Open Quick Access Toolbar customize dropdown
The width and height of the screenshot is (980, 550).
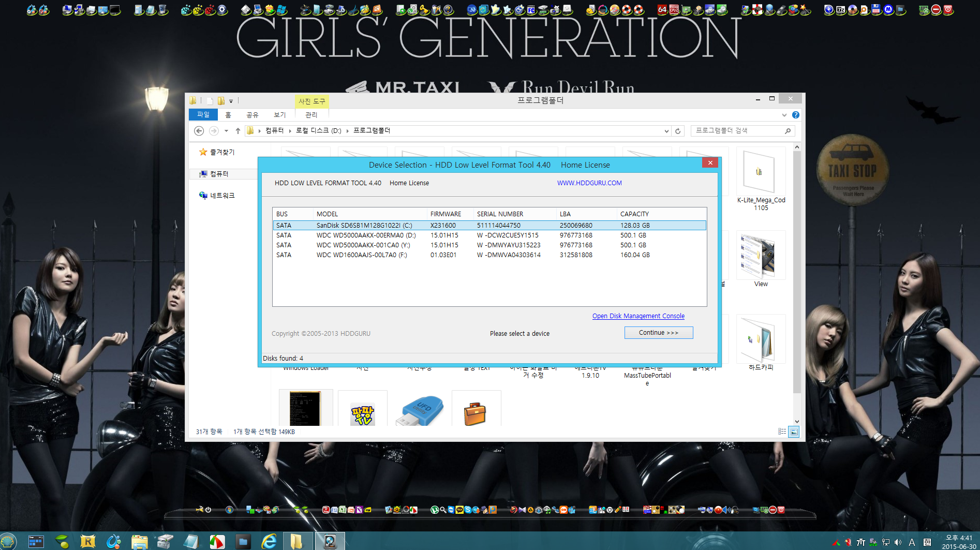coord(231,101)
